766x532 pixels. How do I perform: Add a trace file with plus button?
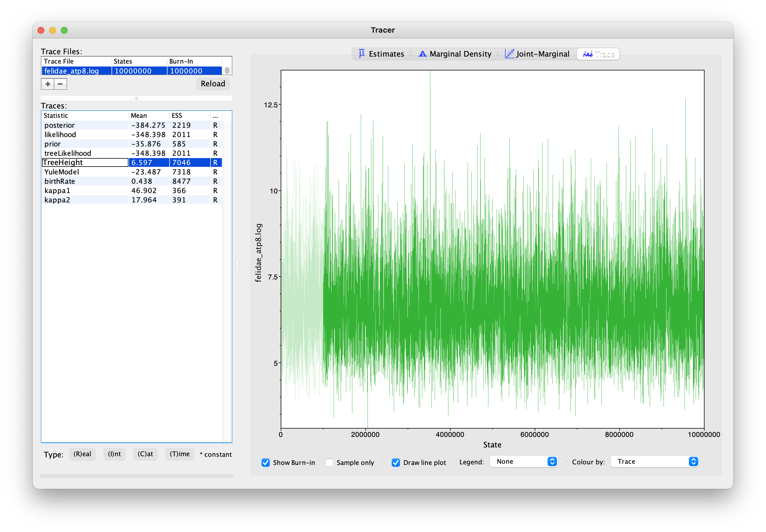pos(48,84)
